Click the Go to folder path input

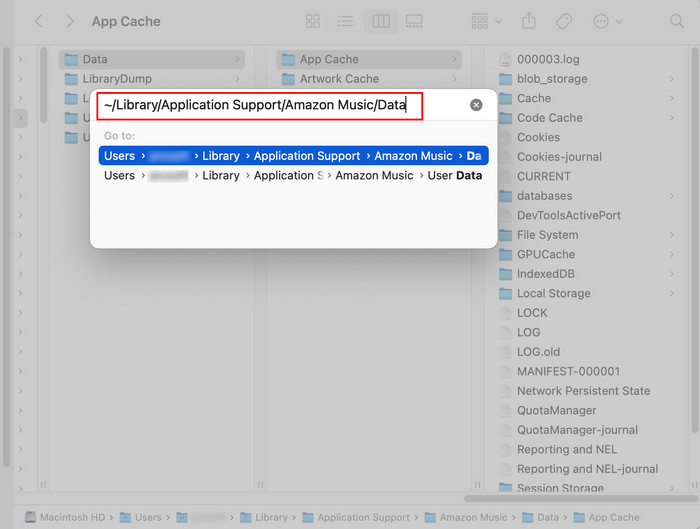pos(260,106)
